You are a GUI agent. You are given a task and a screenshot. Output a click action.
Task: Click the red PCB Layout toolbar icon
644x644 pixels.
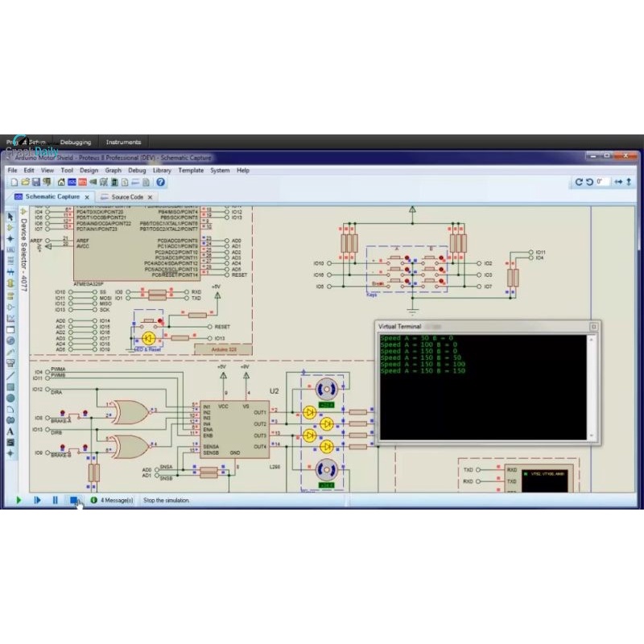[83, 183]
